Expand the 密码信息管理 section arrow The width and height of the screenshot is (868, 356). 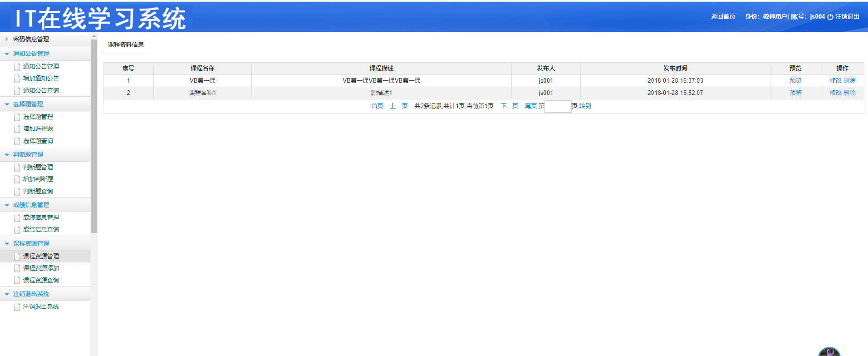(x=7, y=39)
